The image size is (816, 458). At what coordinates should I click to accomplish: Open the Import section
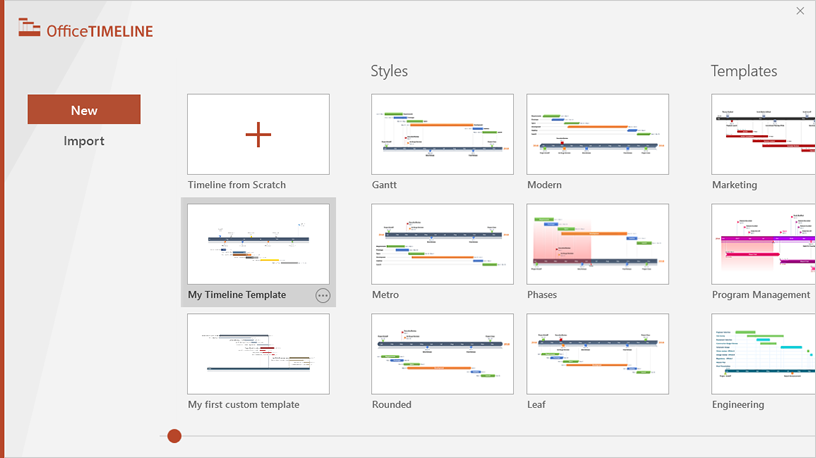(84, 141)
